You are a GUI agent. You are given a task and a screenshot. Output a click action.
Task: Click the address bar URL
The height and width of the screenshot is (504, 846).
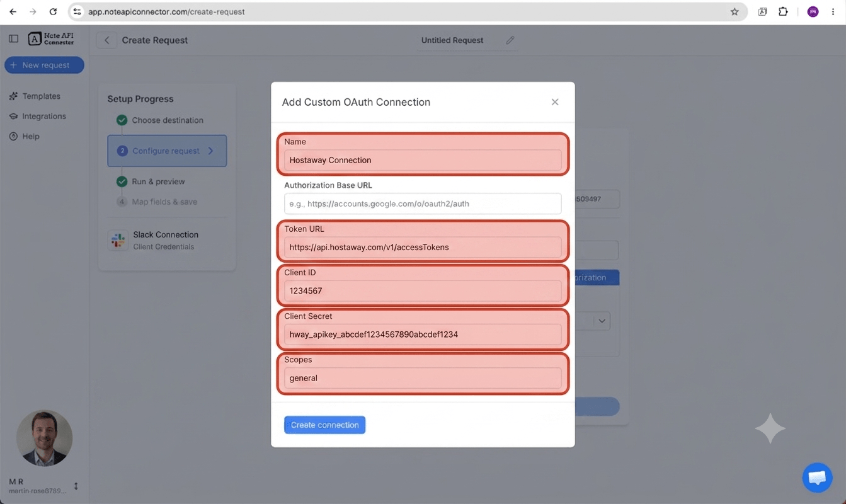[x=166, y=11]
